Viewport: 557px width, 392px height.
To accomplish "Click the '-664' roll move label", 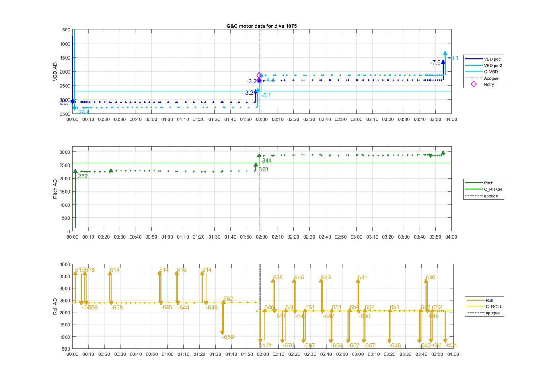I will coord(337,346).
